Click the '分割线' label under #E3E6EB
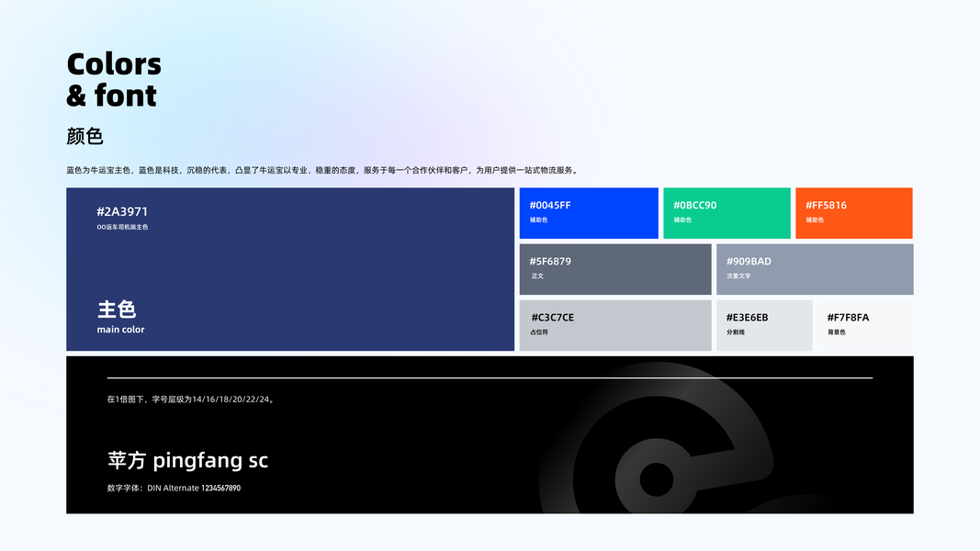The width and height of the screenshot is (980, 551). tap(736, 332)
